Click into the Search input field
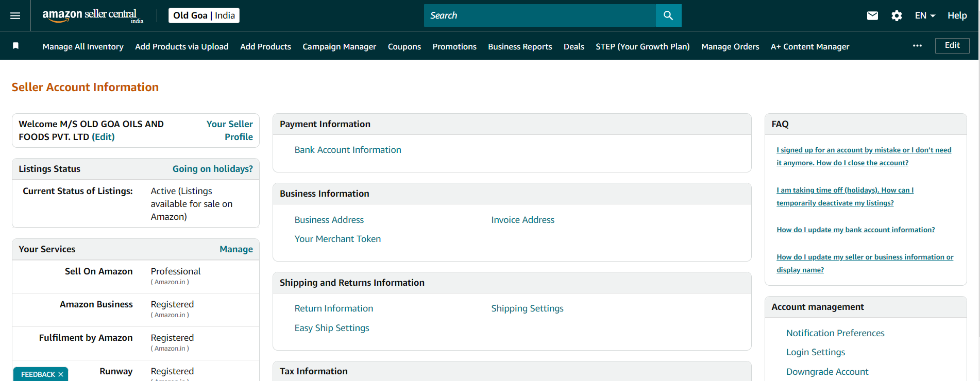The width and height of the screenshot is (980, 381). pyautogui.click(x=539, y=15)
